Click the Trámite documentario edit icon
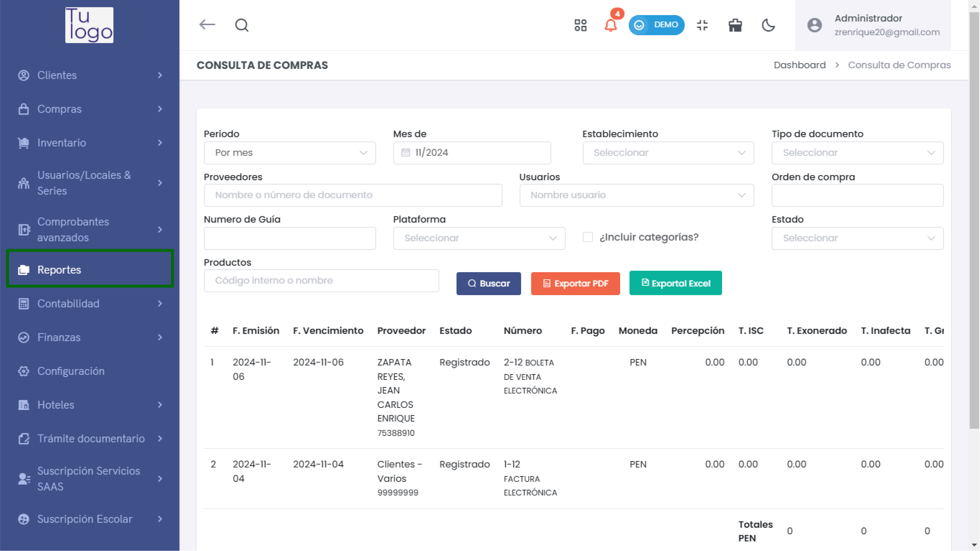Image resolution: width=980 pixels, height=551 pixels. pos(24,439)
